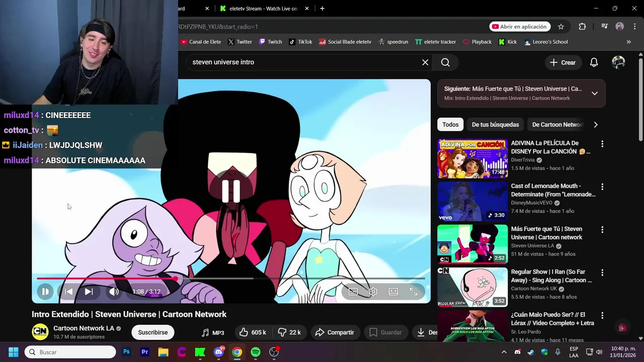Click the search magnifier button

[x=445, y=62]
